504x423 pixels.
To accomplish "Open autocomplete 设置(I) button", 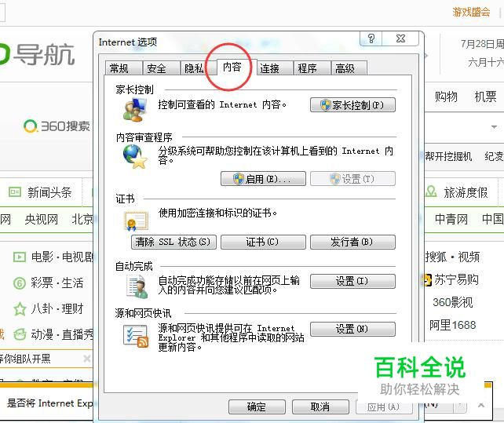I will click(x=352, y=281).
